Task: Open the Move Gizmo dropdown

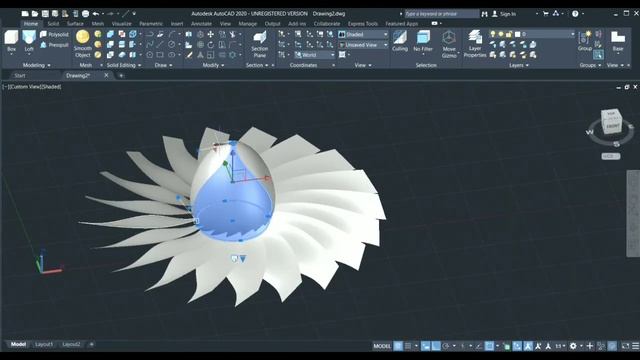Action: click(449, 44)
